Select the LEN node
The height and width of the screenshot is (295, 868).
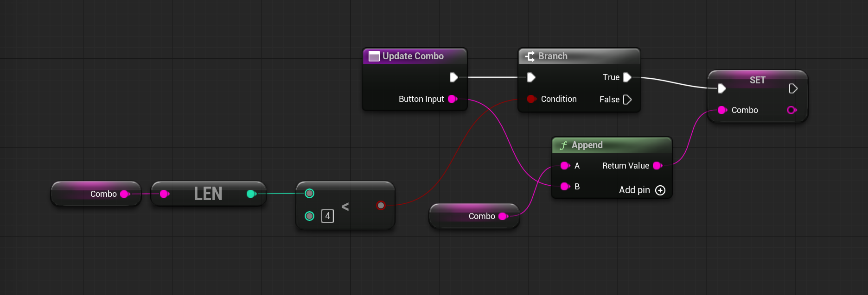pyautogui.click(x=208, y=194)
